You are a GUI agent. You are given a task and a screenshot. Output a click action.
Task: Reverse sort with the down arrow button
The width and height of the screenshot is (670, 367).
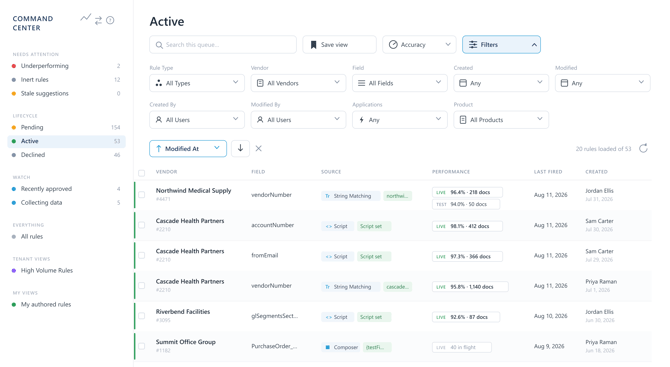pyautogui.click(x=241, y=148)
